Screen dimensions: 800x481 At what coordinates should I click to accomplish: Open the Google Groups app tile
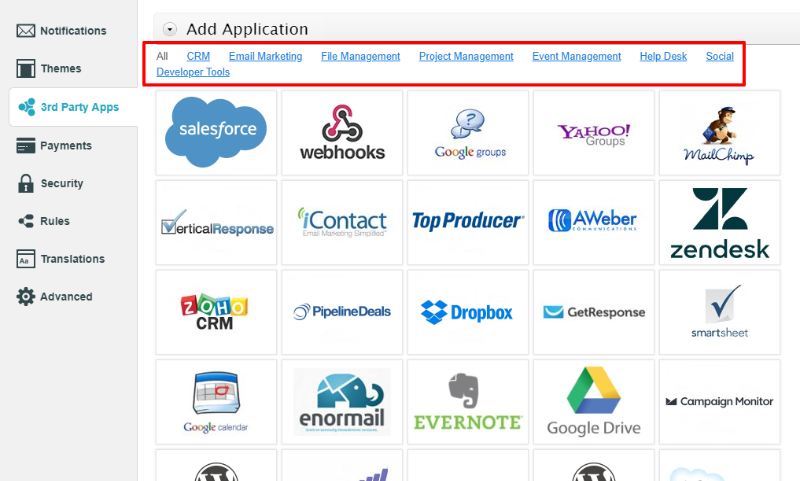click(468, 133)
